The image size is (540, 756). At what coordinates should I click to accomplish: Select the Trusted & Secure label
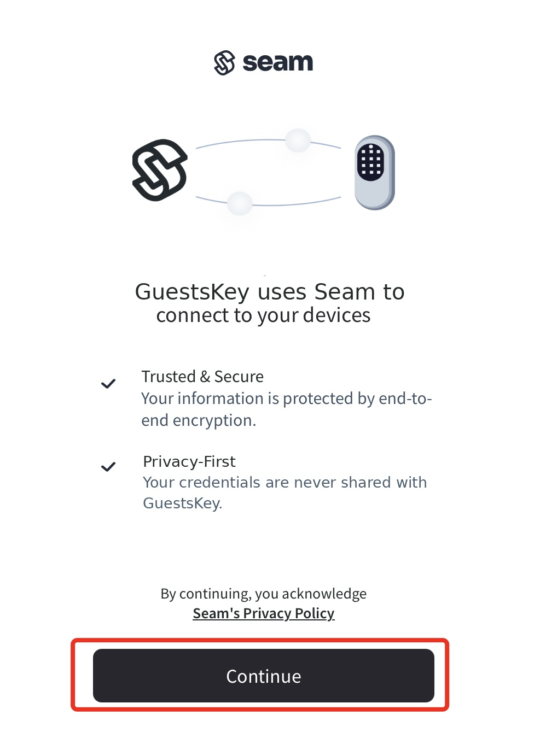click(202, 376)
